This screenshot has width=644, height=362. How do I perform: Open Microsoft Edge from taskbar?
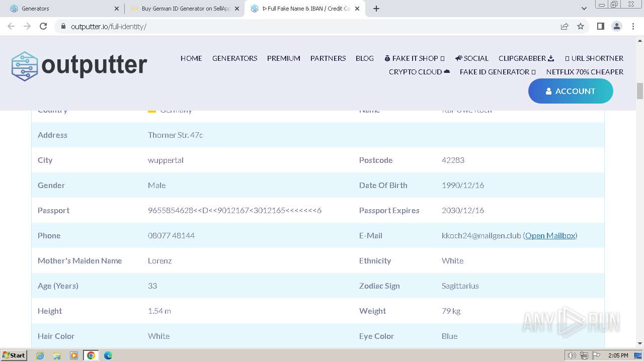coord(108,355)
